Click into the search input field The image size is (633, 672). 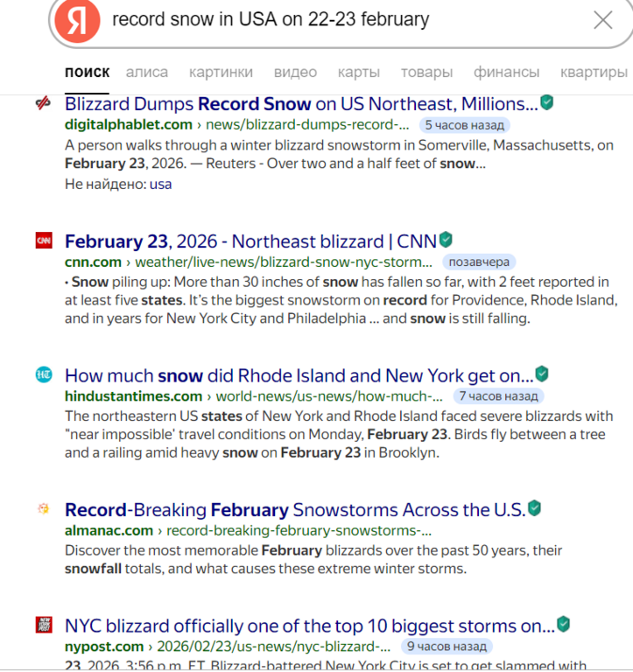[333, 20]
